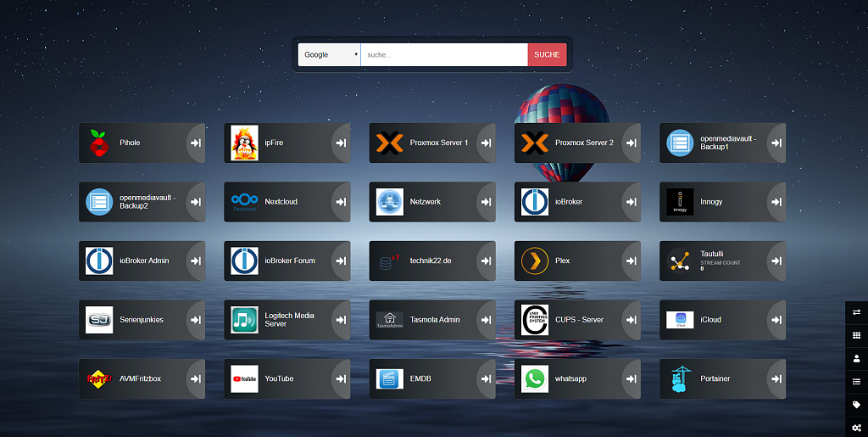The width and height of the screenshot is (868, 437).
Task: Click the CUPS - Server printing icon
Action: coord(535,320)
